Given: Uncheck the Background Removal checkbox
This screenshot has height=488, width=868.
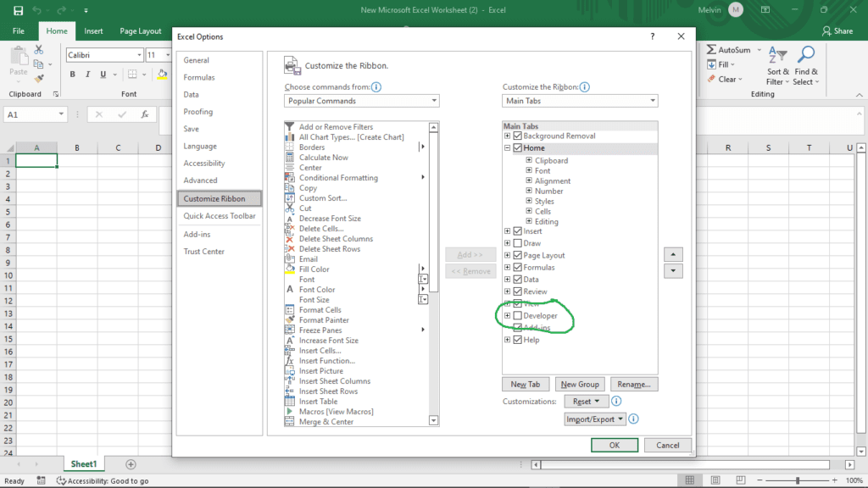Looking at the screenshot, I should click(520, 135).
